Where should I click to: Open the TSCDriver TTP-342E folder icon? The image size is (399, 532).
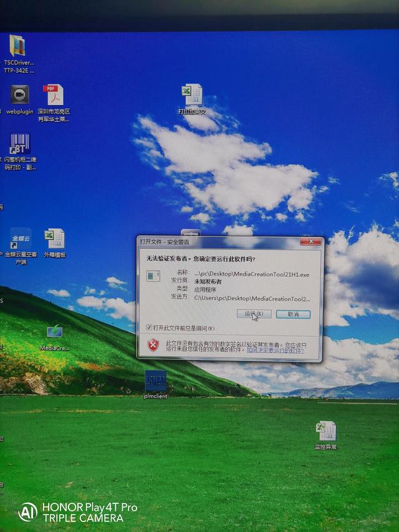[x=17, y=46]
